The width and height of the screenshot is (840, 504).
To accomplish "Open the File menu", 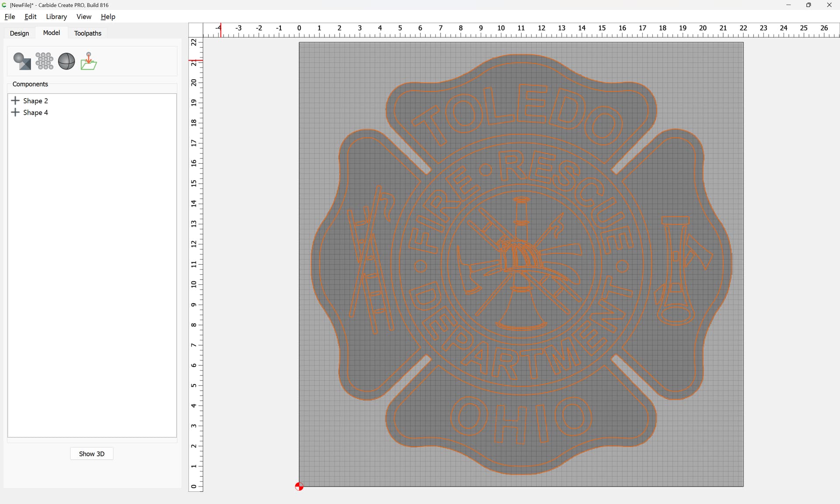I will click(x=10, y=17).
